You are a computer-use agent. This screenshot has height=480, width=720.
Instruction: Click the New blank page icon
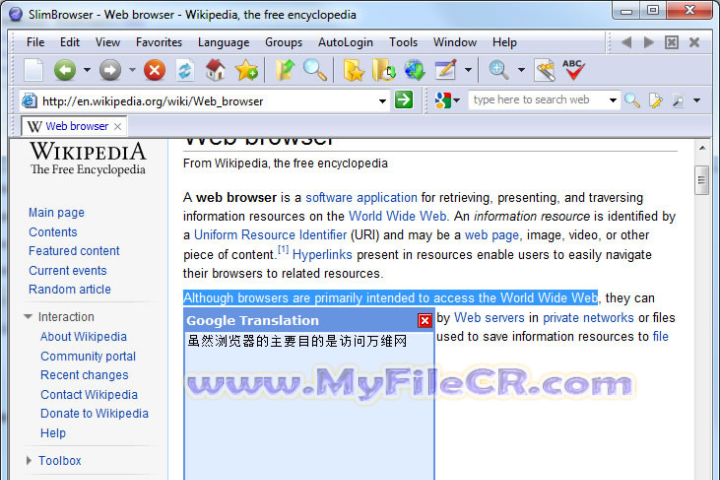[x=34, y=70]
